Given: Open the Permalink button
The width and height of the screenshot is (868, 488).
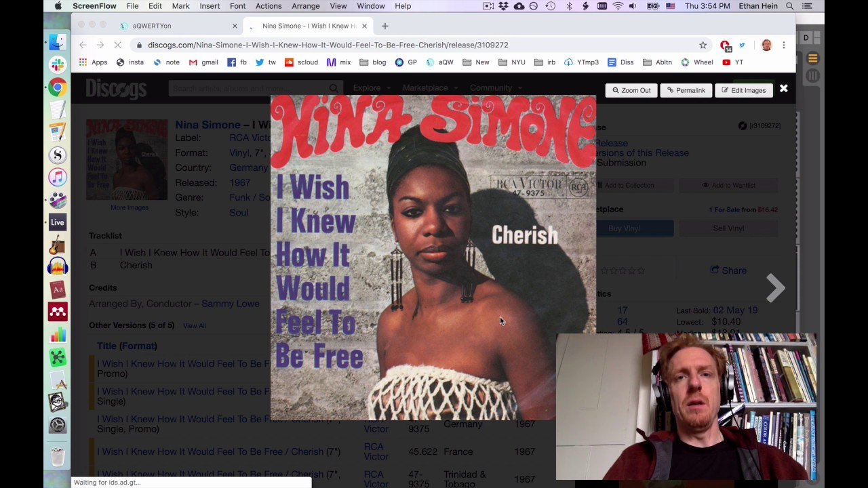Looking at the screenshot, I should click(x=686, y=90).
